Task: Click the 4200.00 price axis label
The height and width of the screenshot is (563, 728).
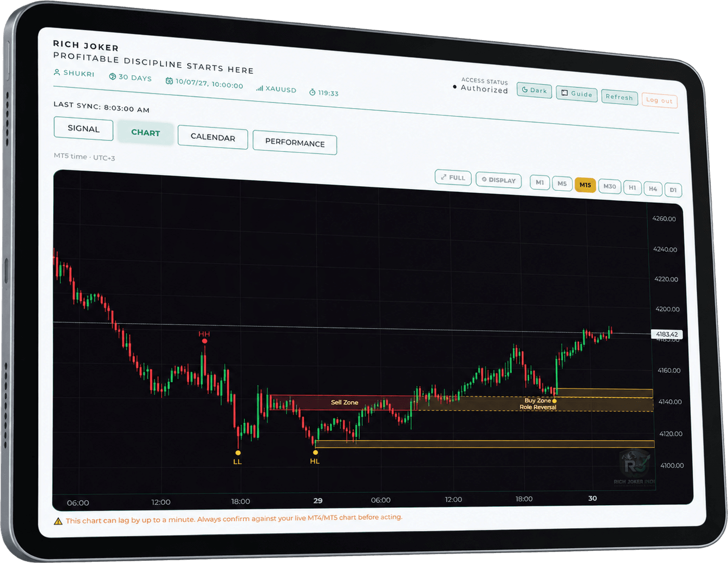Action: [x=667, y=309]
